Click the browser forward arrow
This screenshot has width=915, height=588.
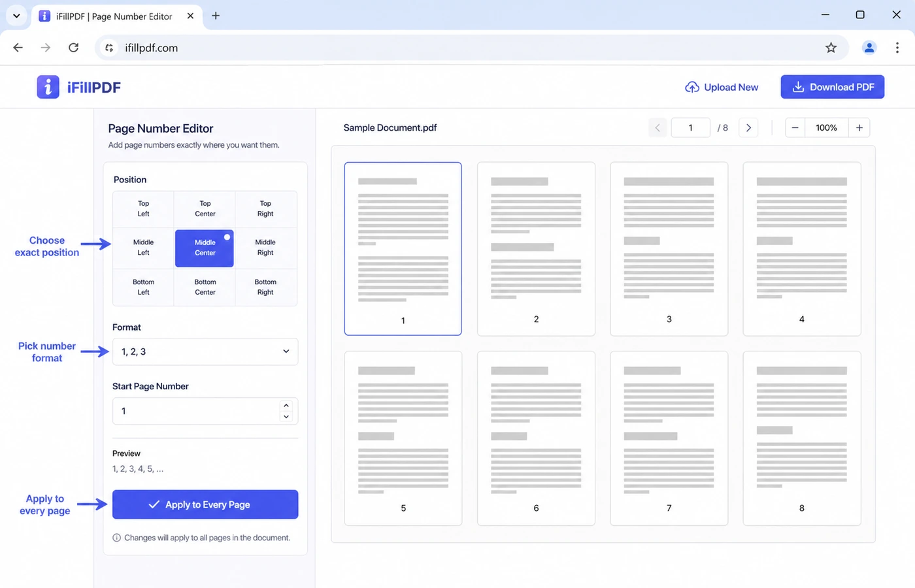click(x=46, y=48)
